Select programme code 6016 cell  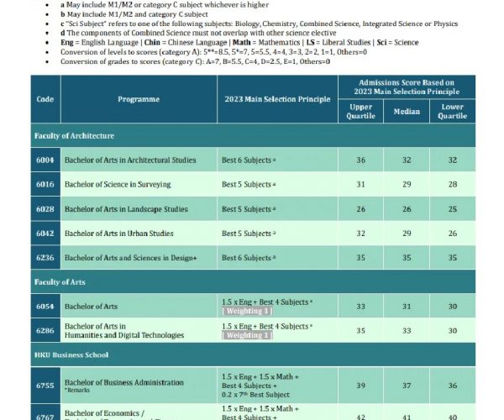point(45,184)
